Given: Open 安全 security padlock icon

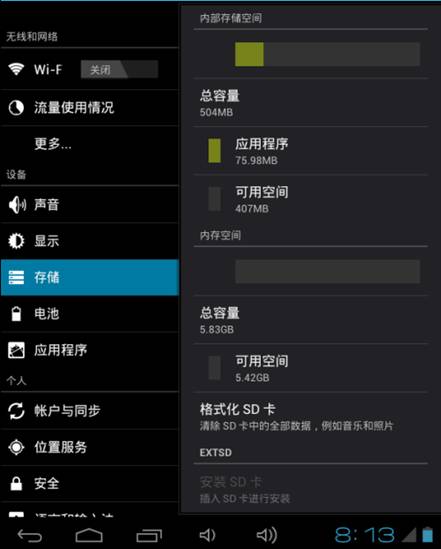Looking at the screenshot, I should 16,484.
